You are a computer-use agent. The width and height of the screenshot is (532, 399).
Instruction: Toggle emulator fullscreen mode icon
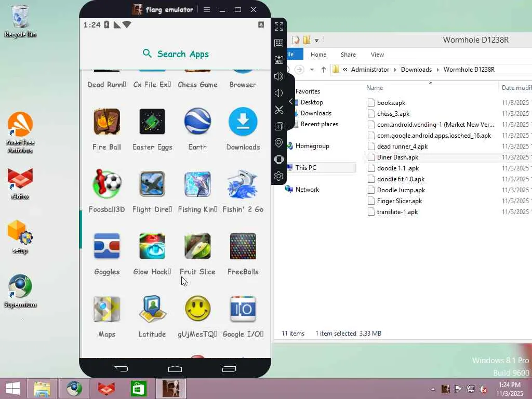[x=279, y=26]
